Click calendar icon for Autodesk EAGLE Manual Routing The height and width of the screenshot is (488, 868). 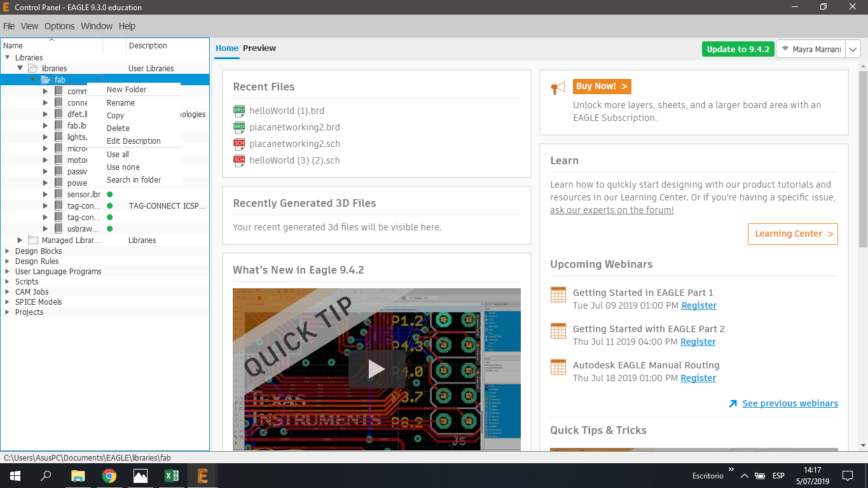(x=558, y=368)
